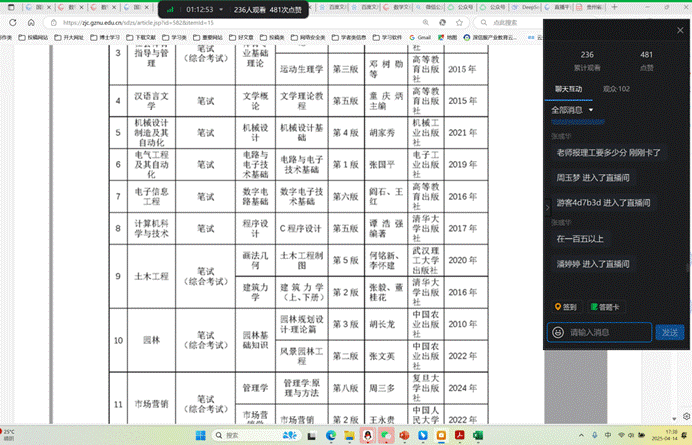Screen dimensions: 692x445
Task: Click the 机械设计基础 textbook cell
Action: coord(301,132)
